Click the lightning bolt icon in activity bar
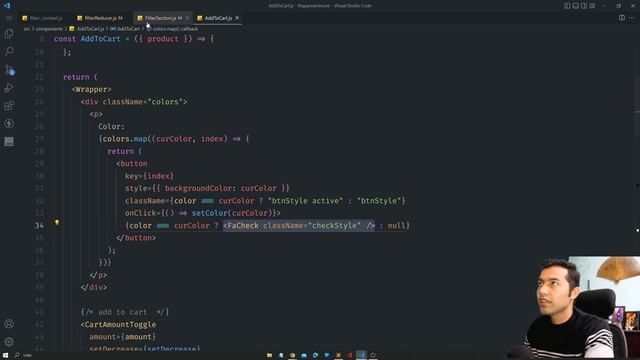This screenshot has width=640, height=360. [9, 123]
